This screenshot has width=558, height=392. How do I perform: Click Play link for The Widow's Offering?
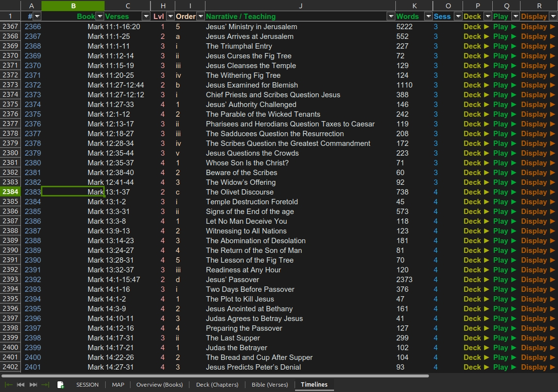(504, 182)
